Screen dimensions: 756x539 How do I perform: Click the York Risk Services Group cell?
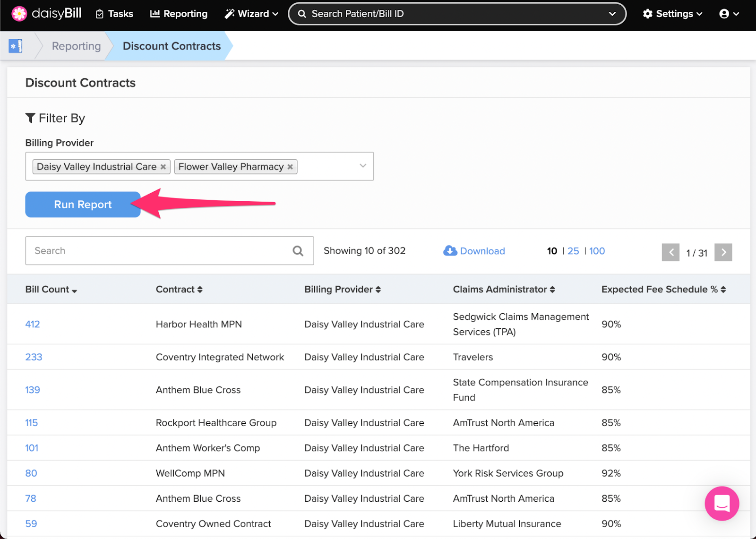[508, 473]
